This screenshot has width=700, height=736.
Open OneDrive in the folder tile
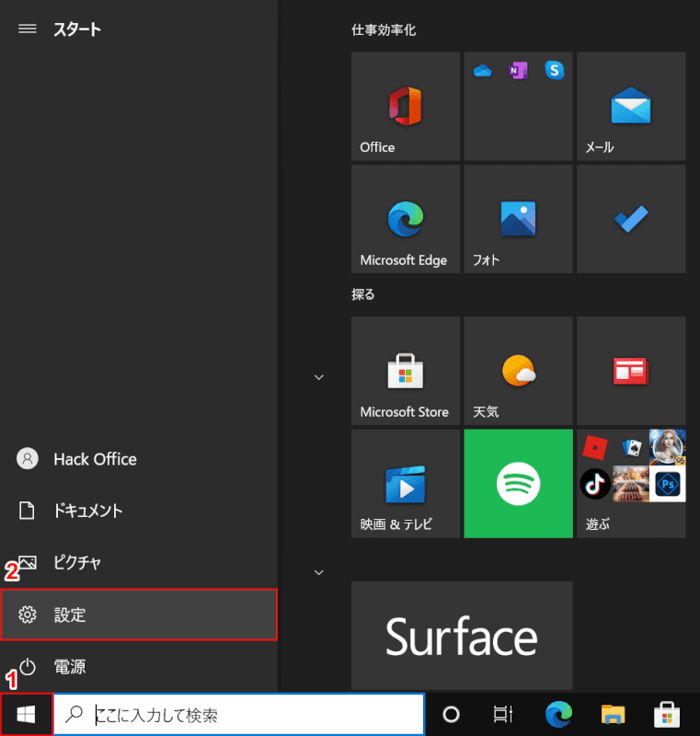point(482,71)
